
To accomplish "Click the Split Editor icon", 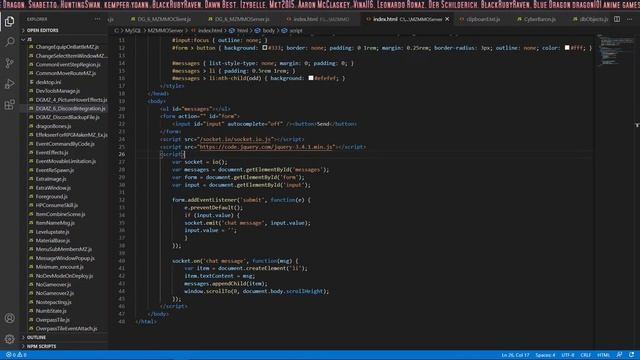I will 617,19.
